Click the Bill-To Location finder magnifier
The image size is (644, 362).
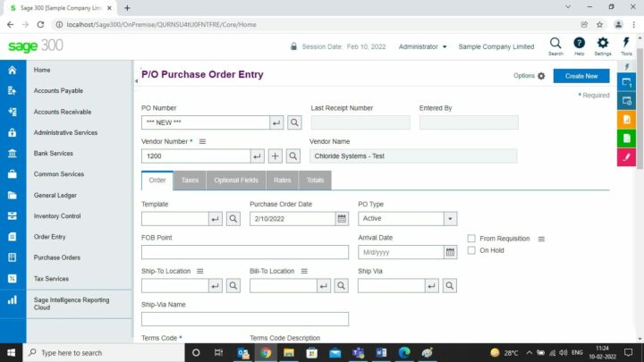click(x=342, y=286)
